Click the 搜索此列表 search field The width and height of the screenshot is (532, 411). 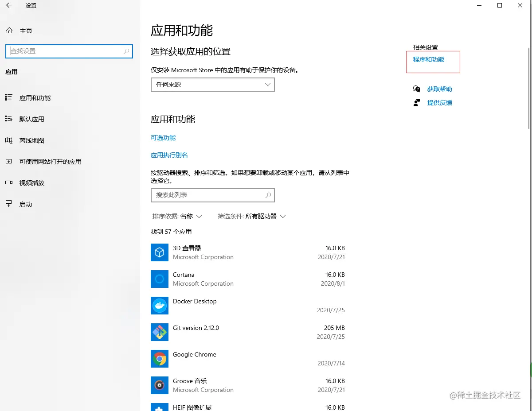[x=213, y=195]
